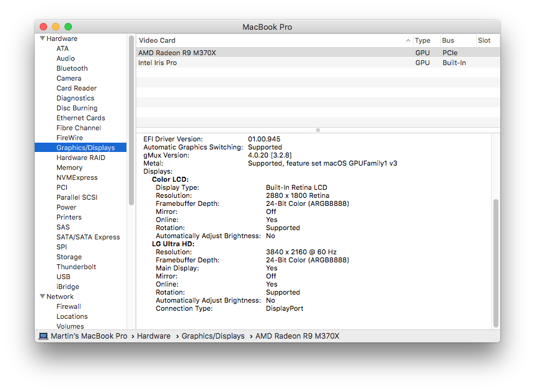Zoom the window with the green button

point(68,27)
